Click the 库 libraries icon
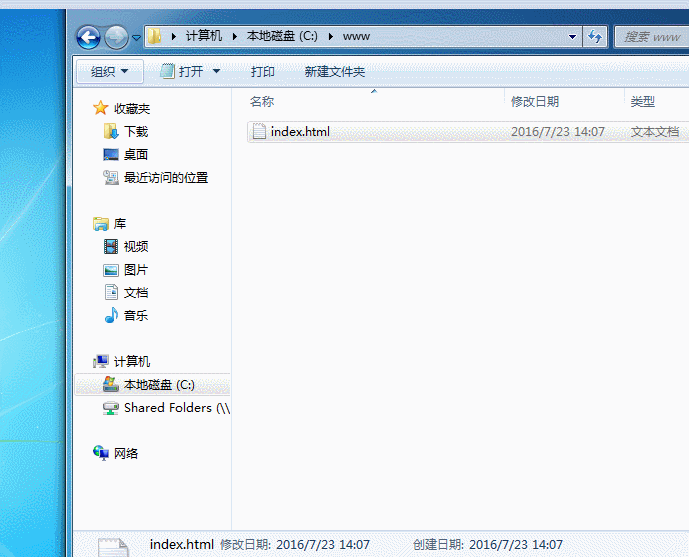 101,224
